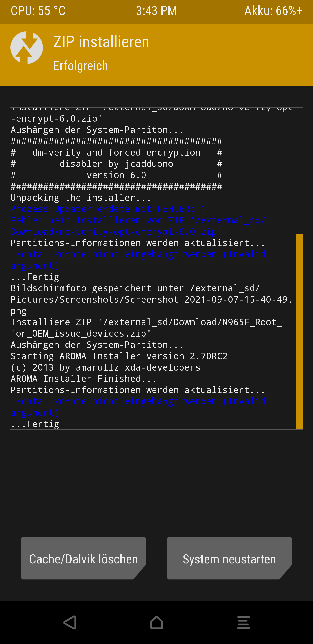Click the N965F_Root_ install log line

pyautogui.click(x=146, y=328)
